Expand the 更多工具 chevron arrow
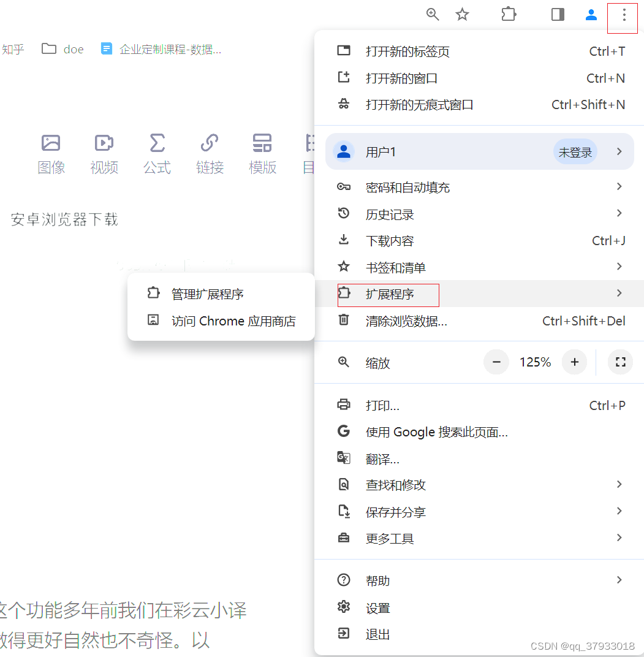Image resolution: width=644 pixels, height=657 pixels. [x=619, y=537]
